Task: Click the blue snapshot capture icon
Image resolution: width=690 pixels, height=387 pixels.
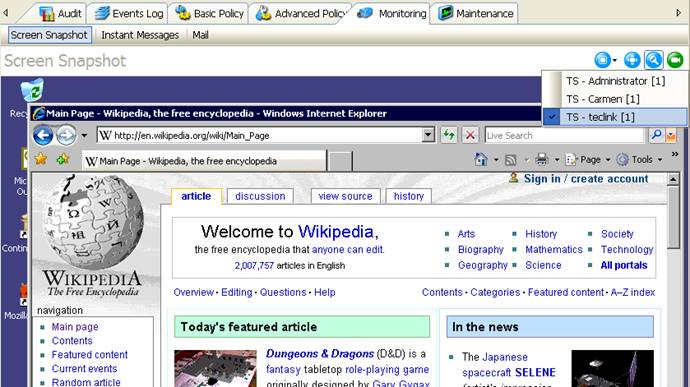Action: tap(602, 60)
